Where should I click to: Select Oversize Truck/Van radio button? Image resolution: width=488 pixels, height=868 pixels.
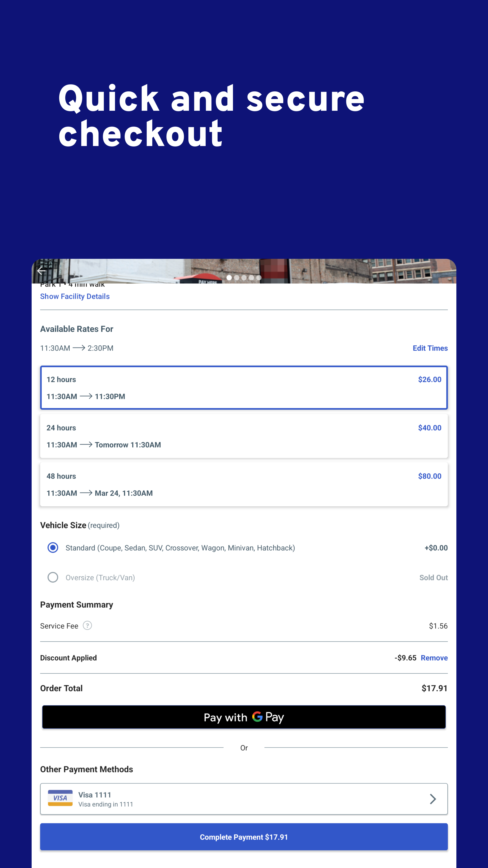(53, 577)
